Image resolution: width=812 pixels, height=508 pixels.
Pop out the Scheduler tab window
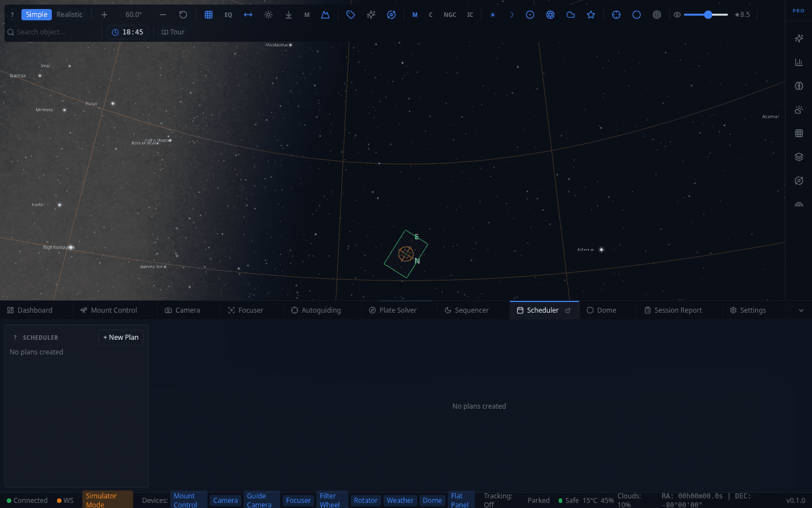tap(568, 310)
